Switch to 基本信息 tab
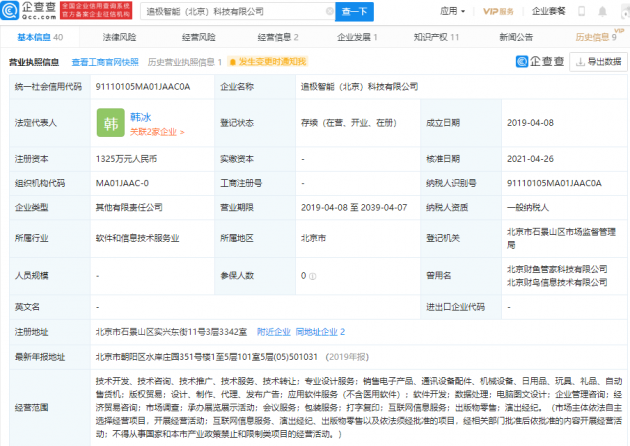 click(40, 37)
